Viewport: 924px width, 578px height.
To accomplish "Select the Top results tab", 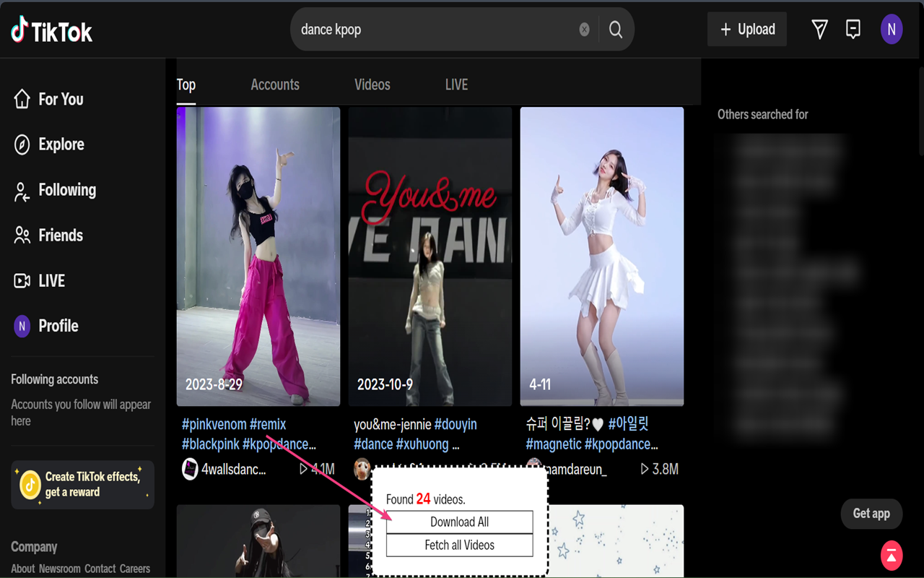I will (x=186, y=85).
